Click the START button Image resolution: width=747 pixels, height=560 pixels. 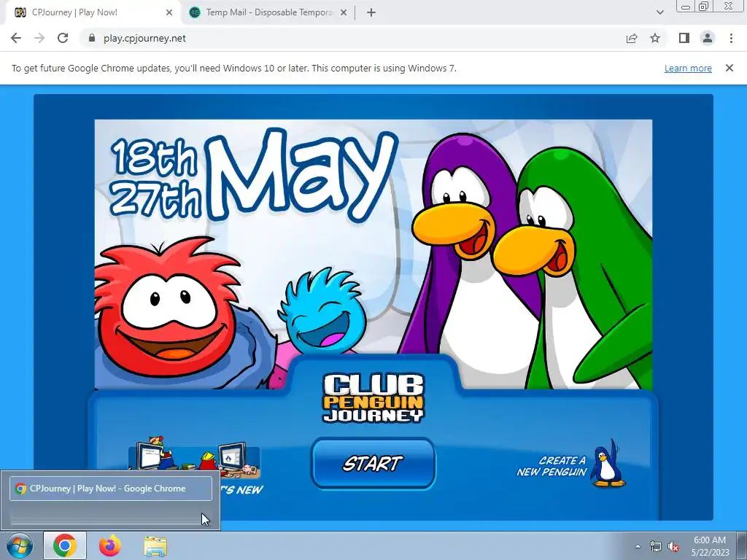[373, 463]
